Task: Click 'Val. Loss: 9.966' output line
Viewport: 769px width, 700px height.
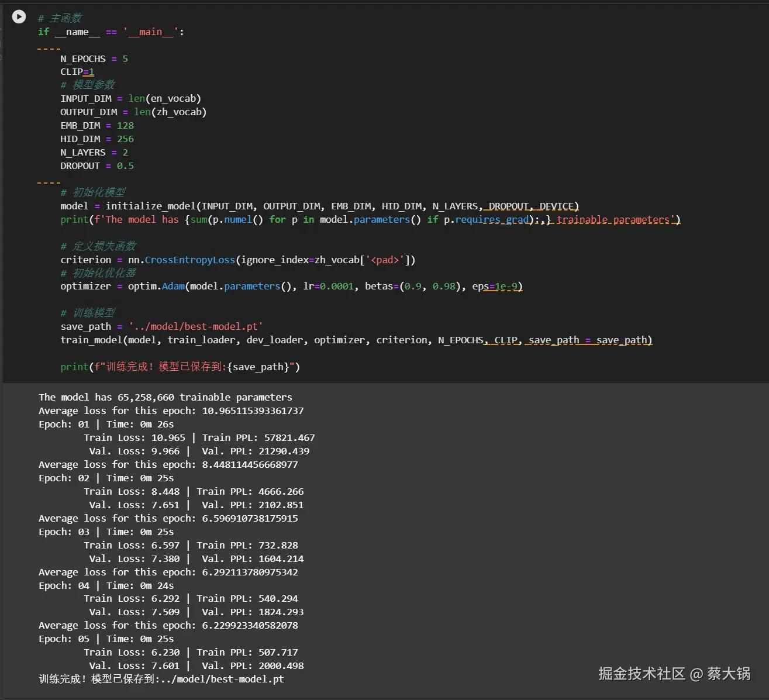Action: pos(199,451)
